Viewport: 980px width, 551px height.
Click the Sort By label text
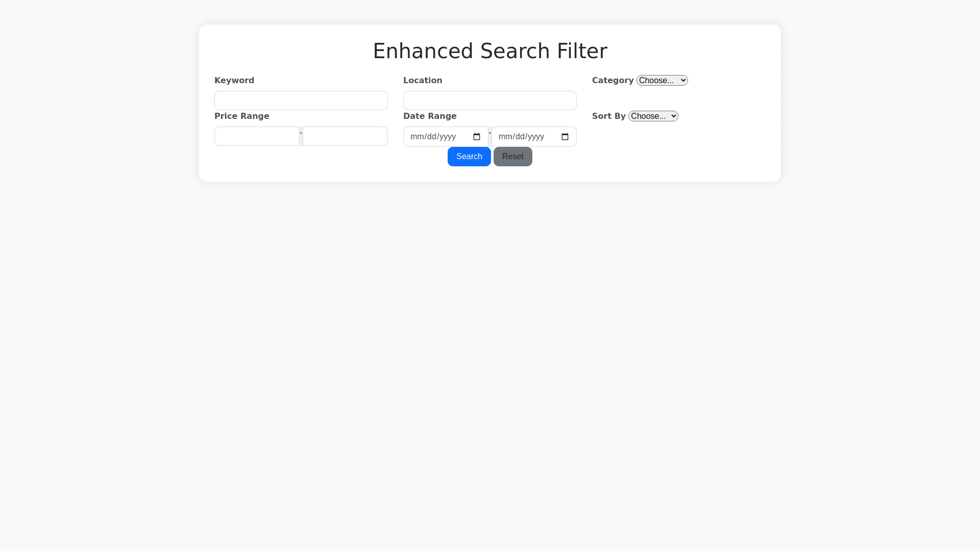608,116
